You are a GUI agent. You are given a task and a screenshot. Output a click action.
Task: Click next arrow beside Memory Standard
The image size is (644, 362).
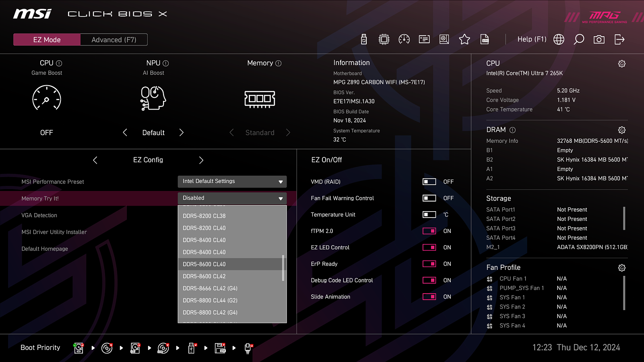click(x=288, y=132)
